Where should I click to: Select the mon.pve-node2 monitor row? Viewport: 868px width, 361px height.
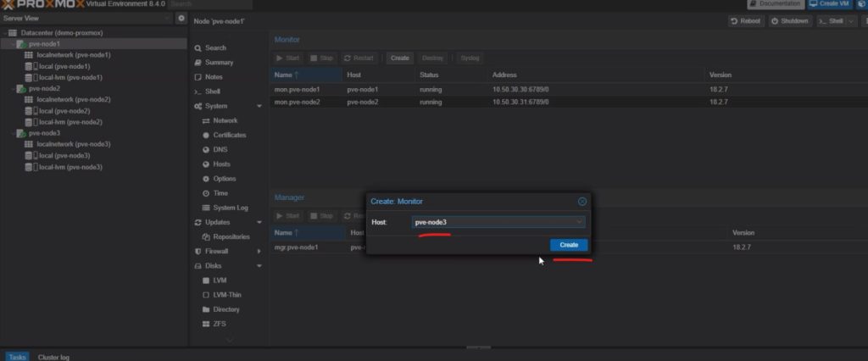coord(569,102)
